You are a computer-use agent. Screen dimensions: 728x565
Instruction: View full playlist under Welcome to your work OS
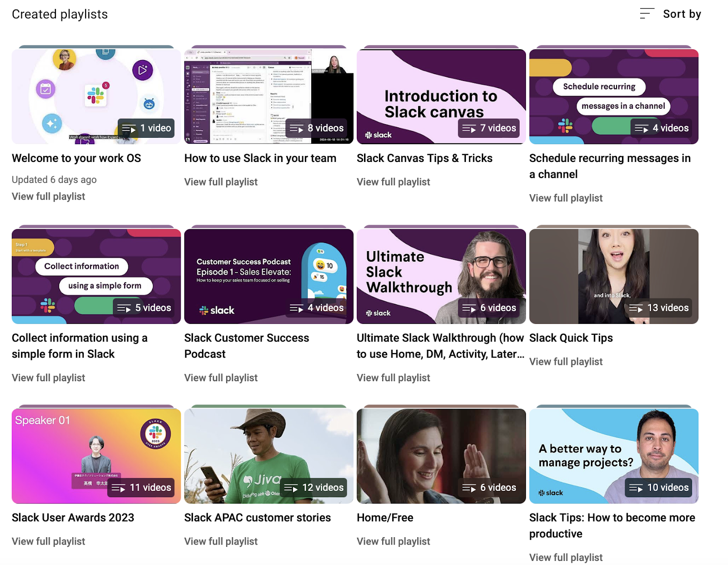48,197
